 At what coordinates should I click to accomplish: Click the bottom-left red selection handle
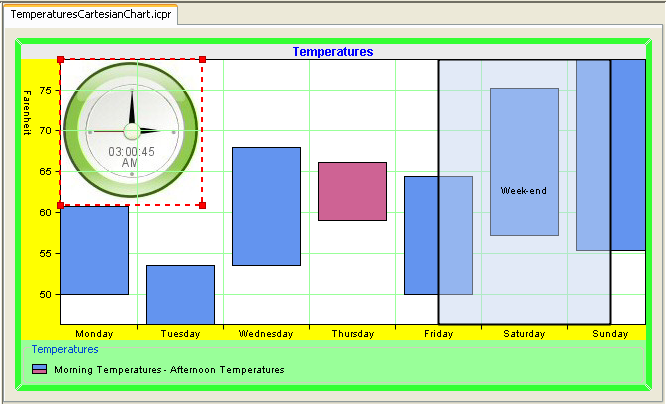pyautogui.click(x=61, y=205)
